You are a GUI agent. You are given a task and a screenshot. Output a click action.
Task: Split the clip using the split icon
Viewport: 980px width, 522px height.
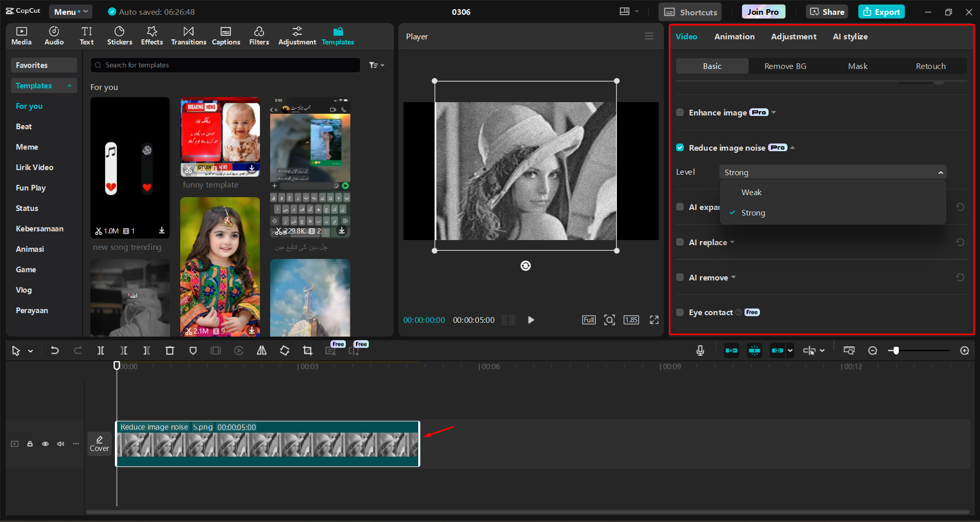[x=101, y=350]
